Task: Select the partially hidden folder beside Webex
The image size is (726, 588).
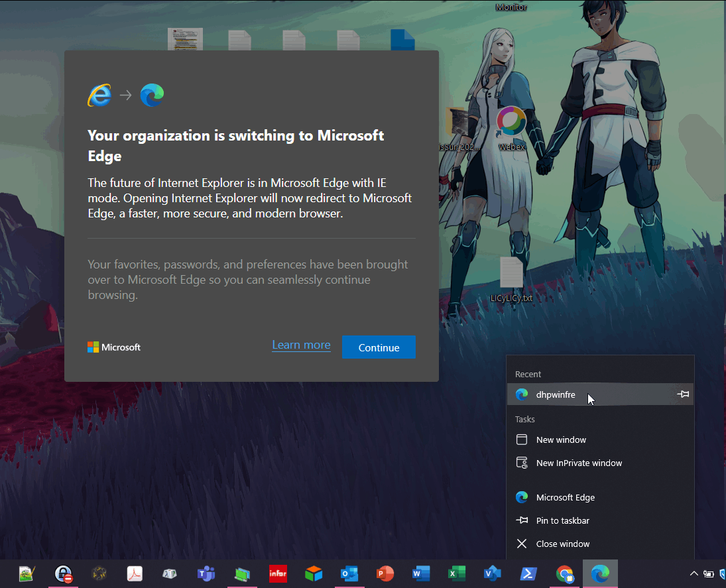Action: coord(458,129)
